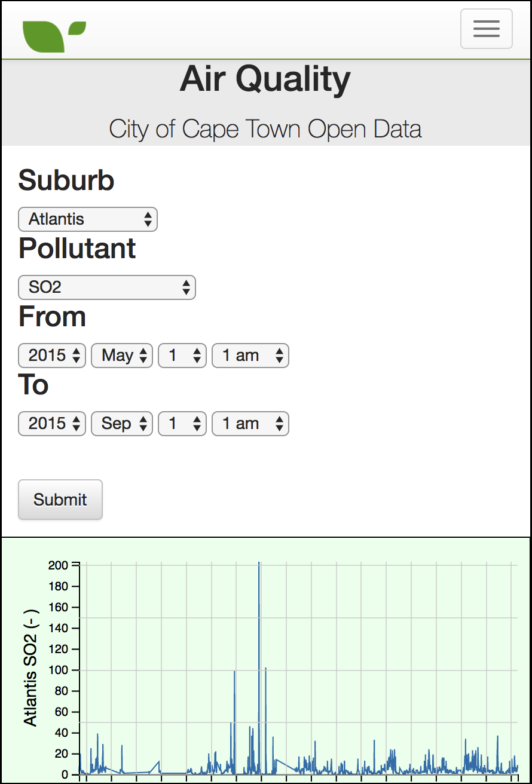The width and height of the screenshot is (532, 784).
Task: Change the From year dropdown
Action: pos(52,356)
